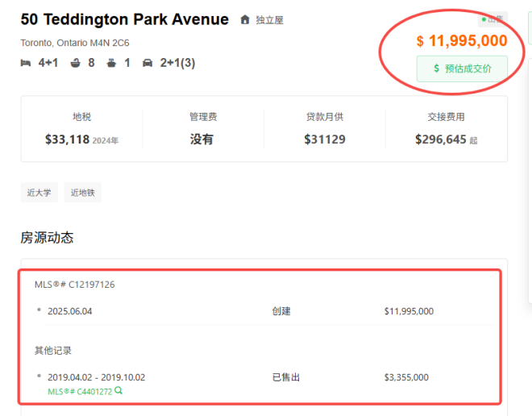Click magnifier icon next to MLS C4401272
This screenshot has width=532, height=416.
point(118,390)
